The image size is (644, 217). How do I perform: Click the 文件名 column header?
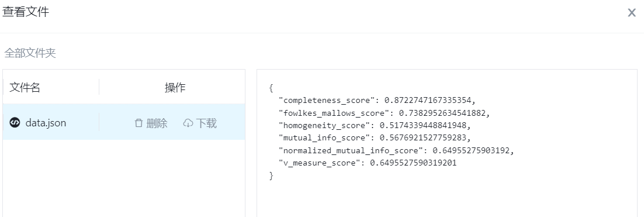pyautogui.click(x=25, y=87)
